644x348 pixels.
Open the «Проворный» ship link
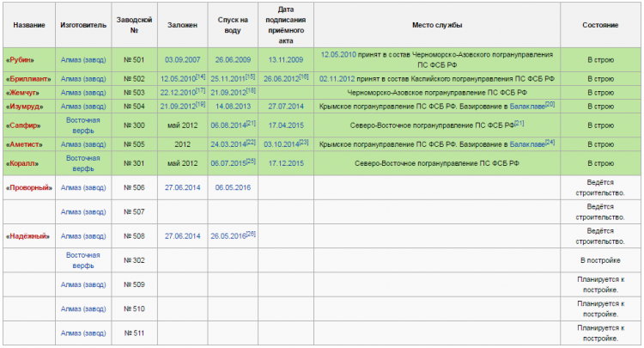(29, 187)
